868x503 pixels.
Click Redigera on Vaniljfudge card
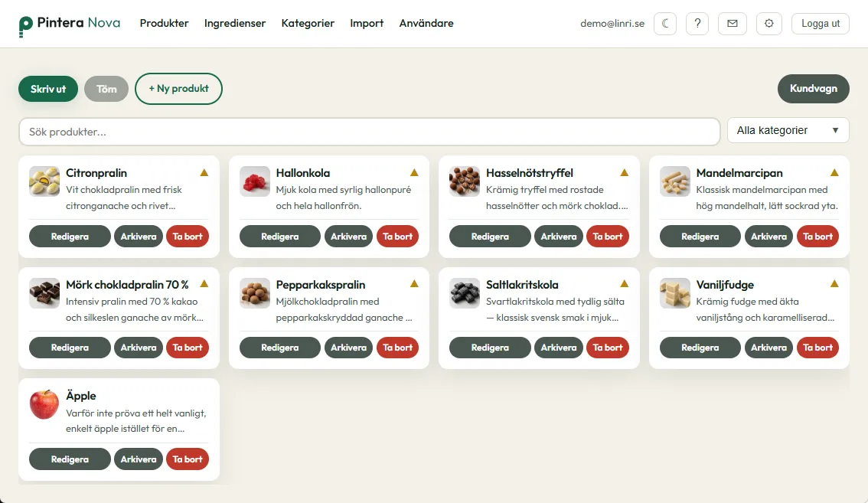[700, 348]
